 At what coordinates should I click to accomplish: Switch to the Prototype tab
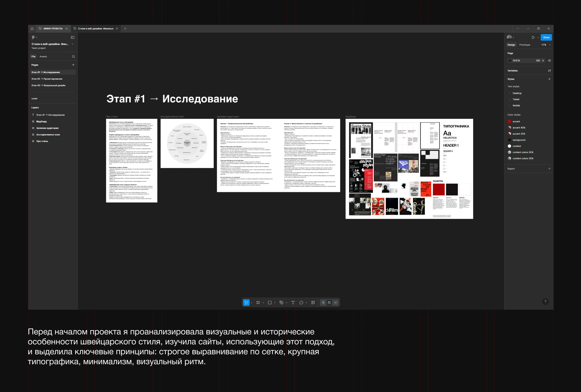pyautogui.click(x=525, y=45)
